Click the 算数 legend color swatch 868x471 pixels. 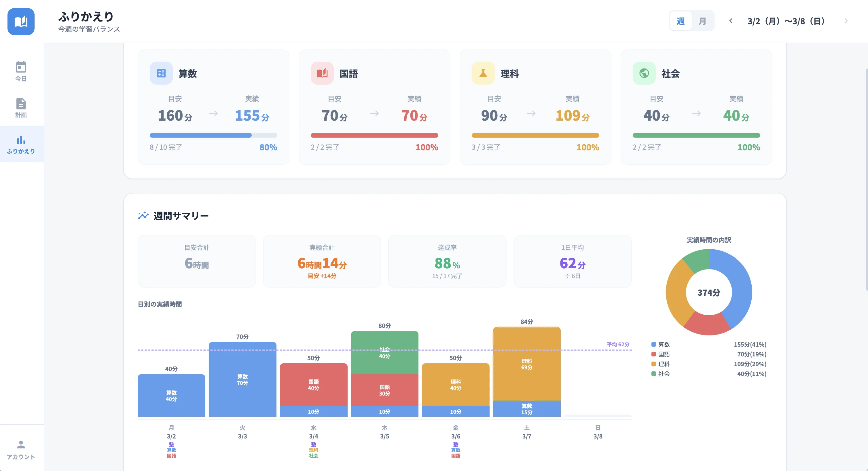(x=653, y=344)
